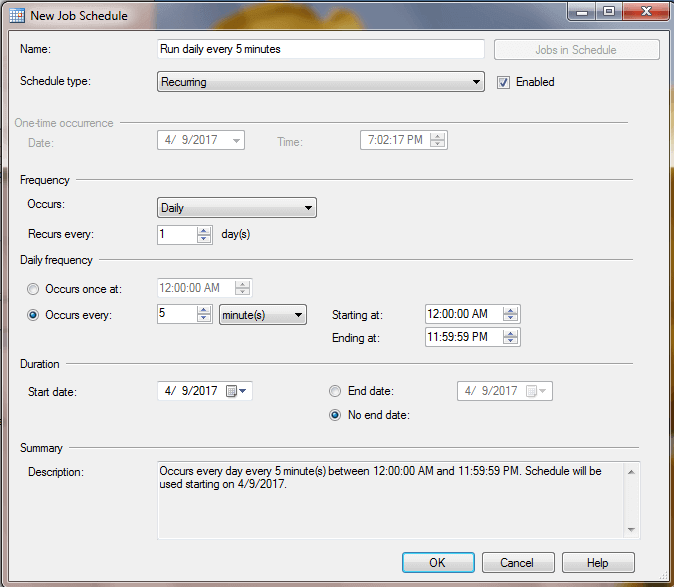Choose the No end date option
Viewport: 674px width, 587px height.
(335, 415)
